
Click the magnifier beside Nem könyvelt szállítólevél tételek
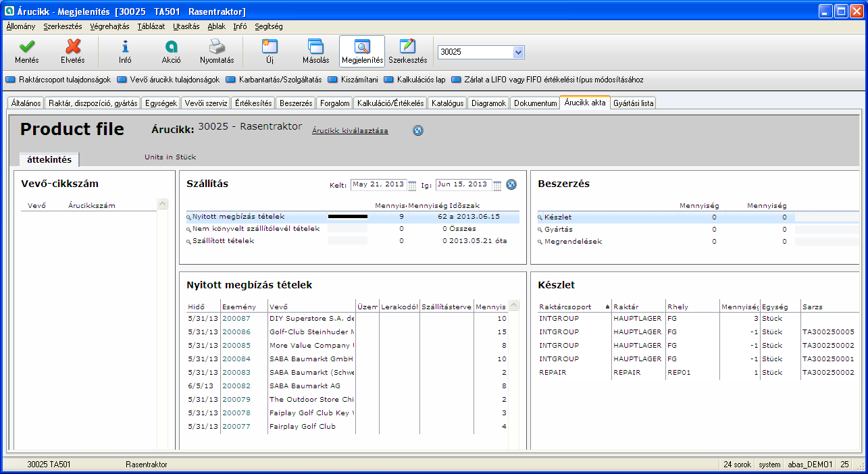click(x=189, y=230)
